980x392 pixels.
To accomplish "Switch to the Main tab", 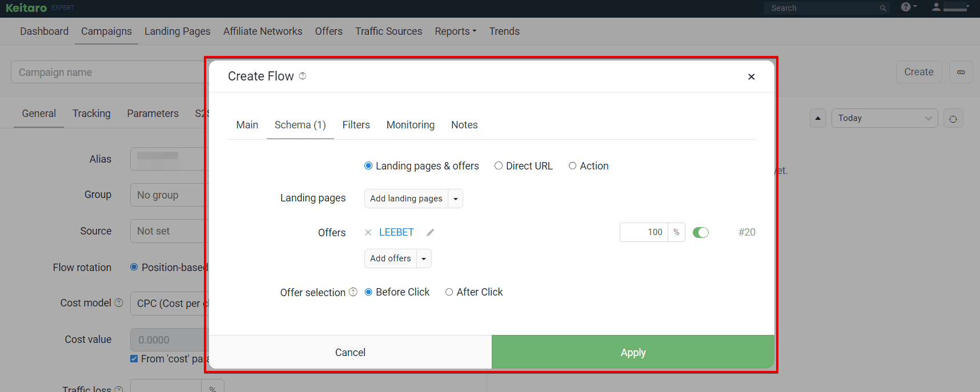I will tap(247, 125).
